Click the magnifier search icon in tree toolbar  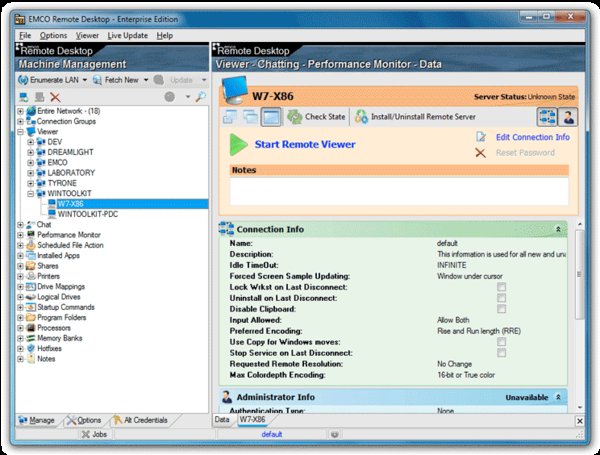pyautogui.click(x=201, y=97)
